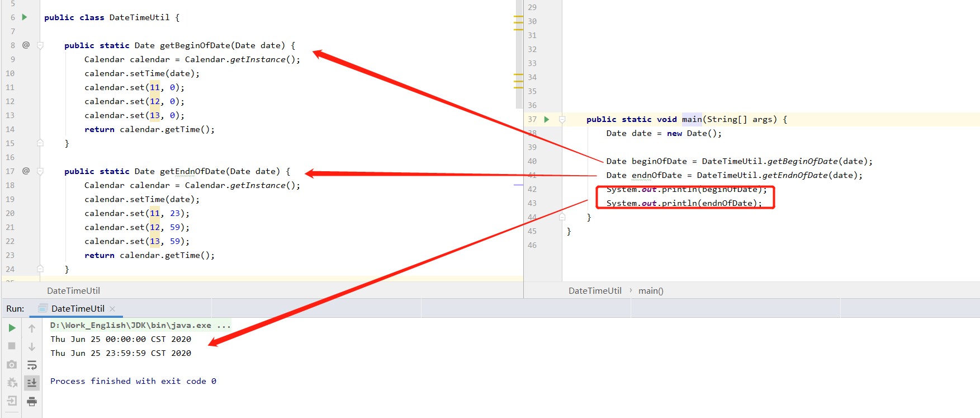
Task: Click the java.exe command line in console
Action: click(x=140, y=325)
